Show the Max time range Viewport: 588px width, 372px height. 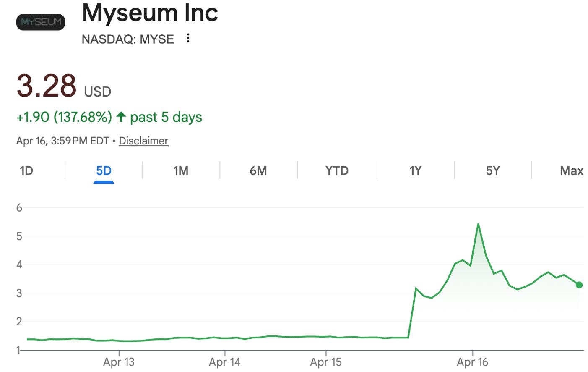tap(572, 170)
